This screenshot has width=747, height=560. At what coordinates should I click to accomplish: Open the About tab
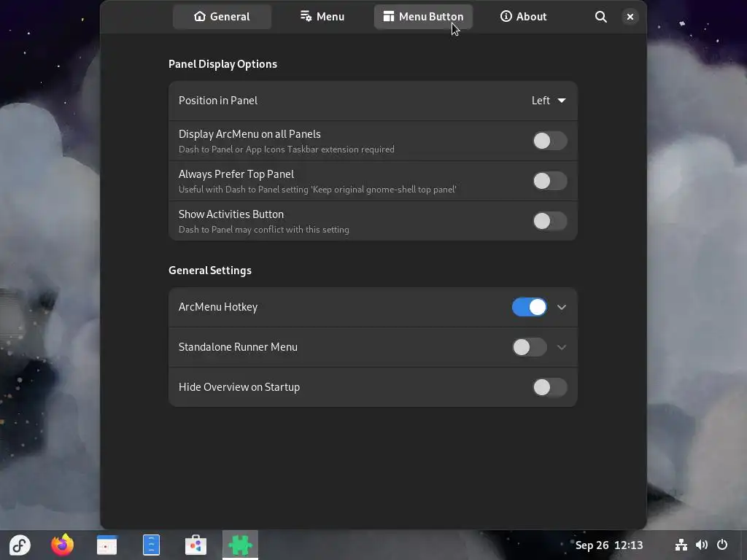(x=524, y=17)
